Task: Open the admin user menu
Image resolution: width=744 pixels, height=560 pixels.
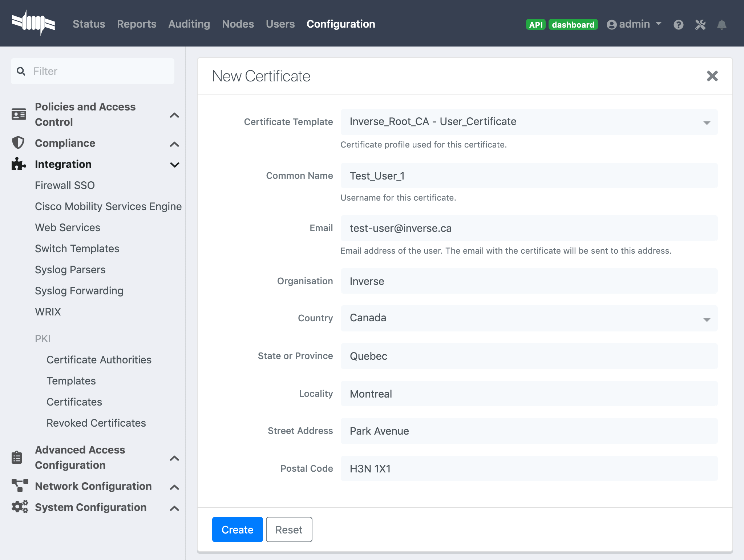Action: pyautogui.click(x=634, y=24)
